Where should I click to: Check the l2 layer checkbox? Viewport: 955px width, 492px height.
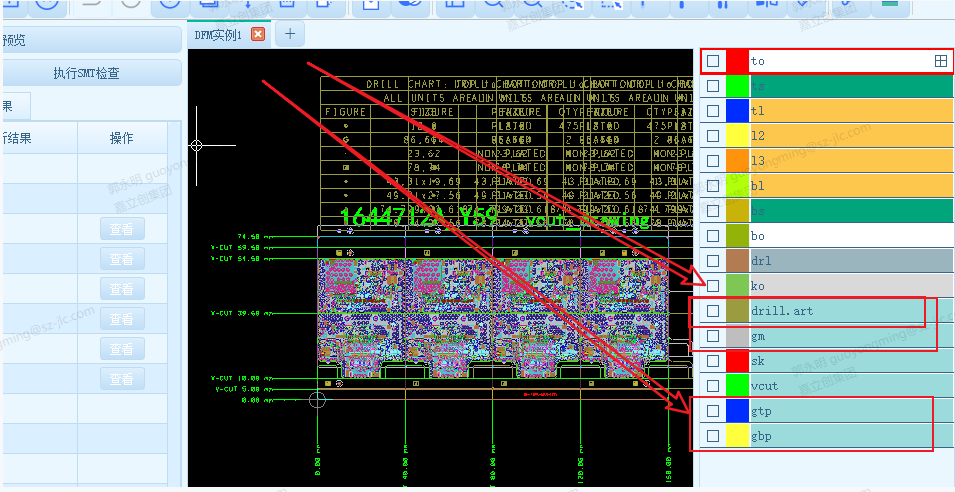(x=713, y=136)
